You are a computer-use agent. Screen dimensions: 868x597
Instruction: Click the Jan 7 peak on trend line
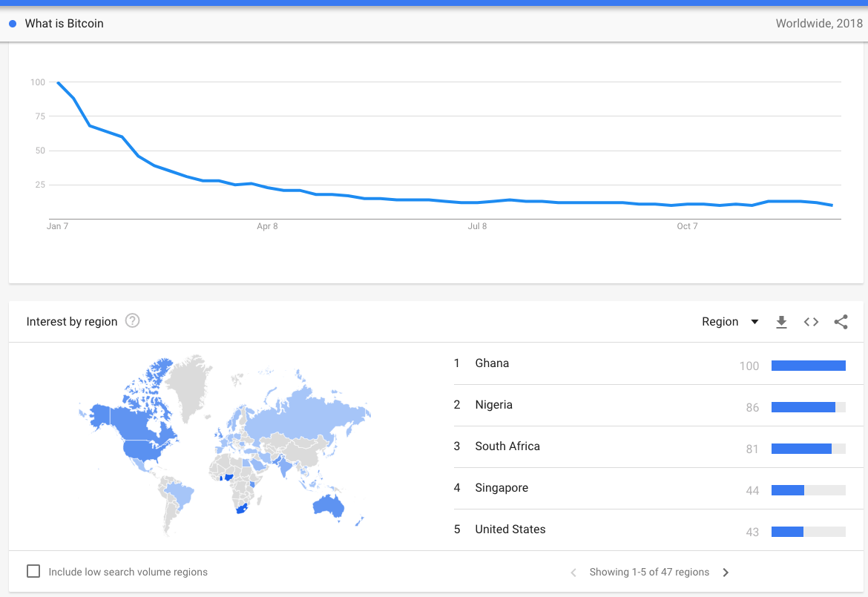58,82
